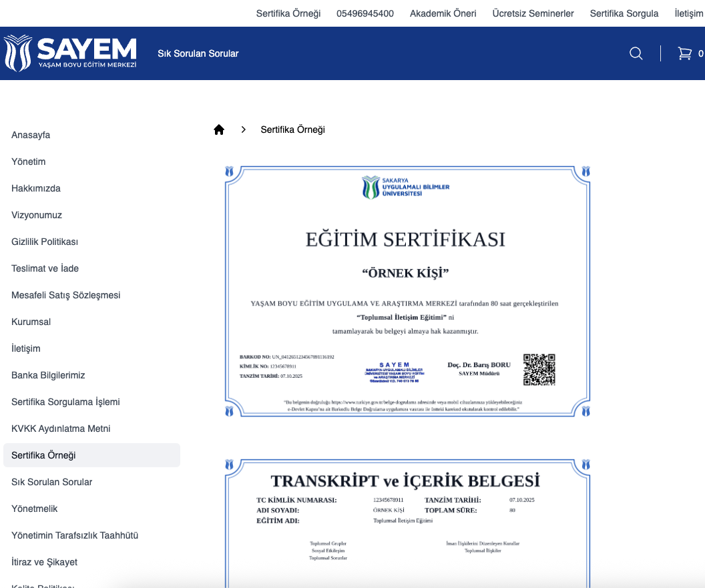Select KVKK Aydınlatma Metni in sidebar
This screenshot has width=705, height=588.
tap(61, 428)
